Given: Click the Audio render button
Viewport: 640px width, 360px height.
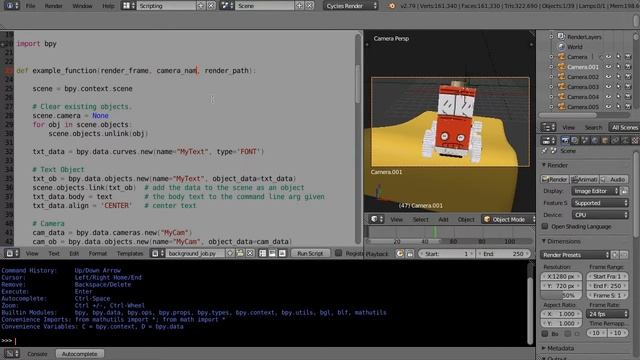Looking at the screenshot, I should [x=614, y=179].
